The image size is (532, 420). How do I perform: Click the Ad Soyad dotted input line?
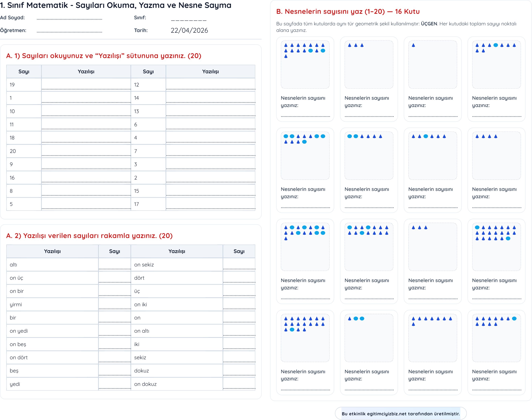(69, 19)
